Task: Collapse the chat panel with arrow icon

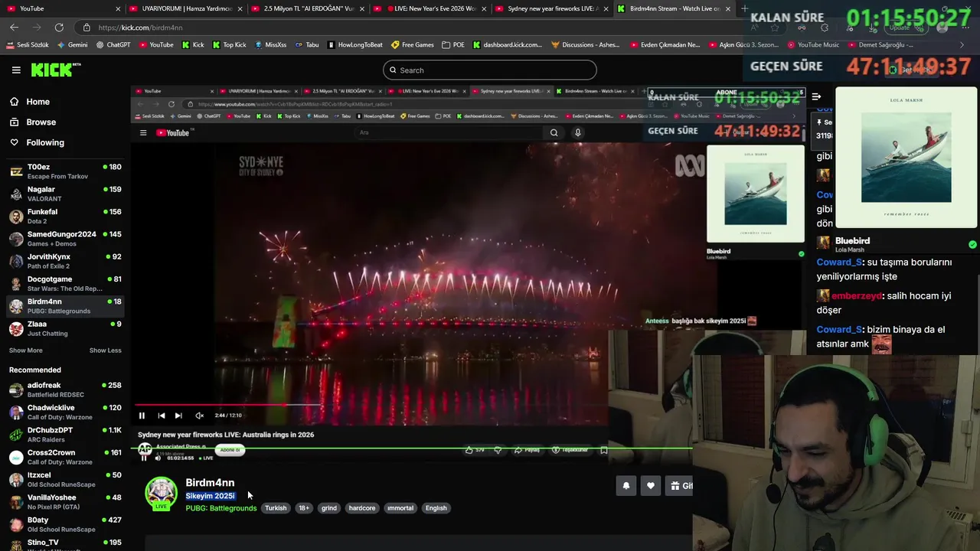Action: coord(816,96)
